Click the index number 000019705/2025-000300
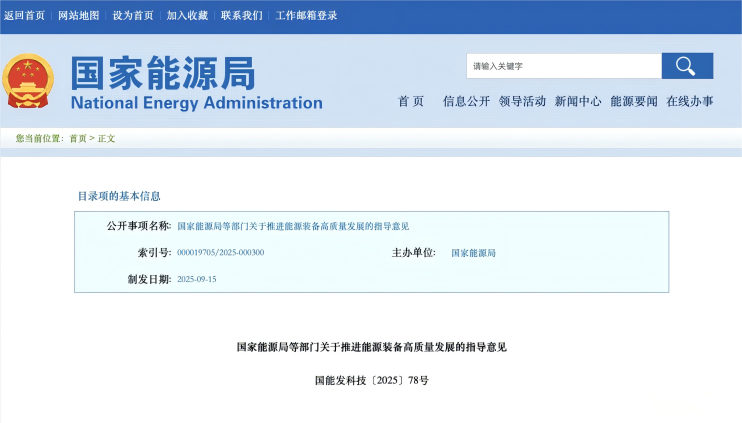 [220, 253]
